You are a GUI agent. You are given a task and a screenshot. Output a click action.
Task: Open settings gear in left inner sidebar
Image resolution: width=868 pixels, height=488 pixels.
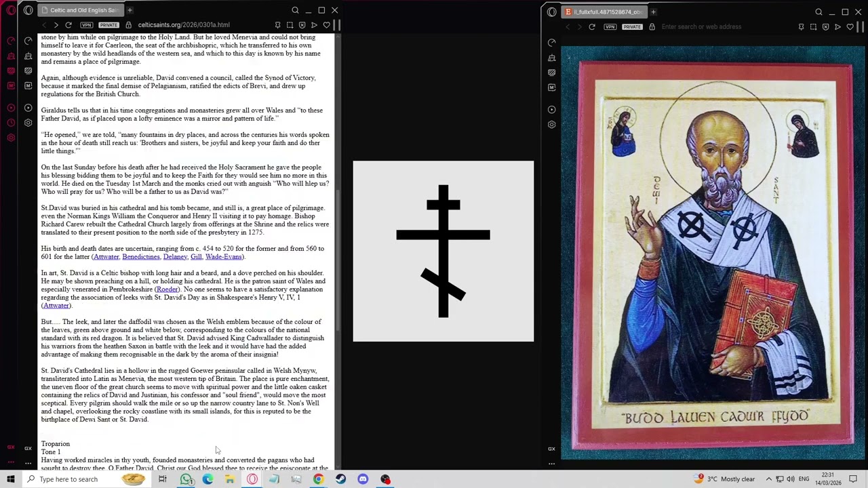[28, 123]
